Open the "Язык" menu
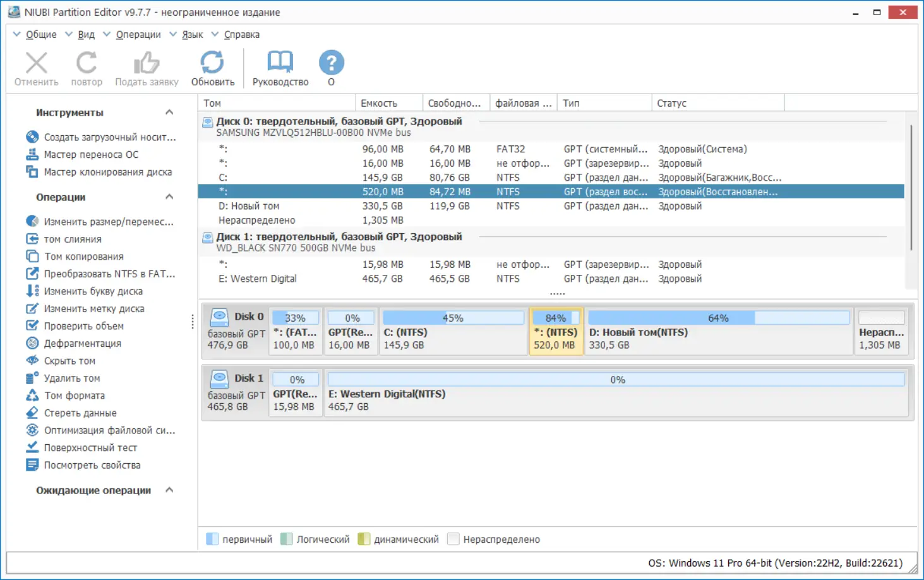Screen dimensions: 924x580 click(193, 34)
